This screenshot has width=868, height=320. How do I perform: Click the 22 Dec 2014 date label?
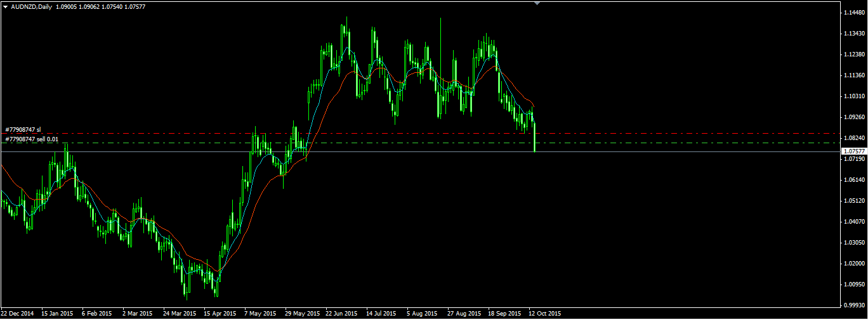pos(17,314)
